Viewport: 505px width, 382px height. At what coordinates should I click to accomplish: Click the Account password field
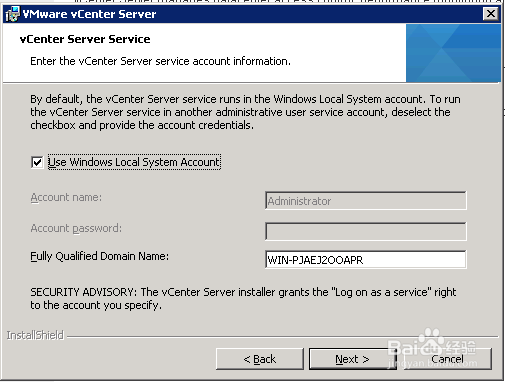[366, 231]
